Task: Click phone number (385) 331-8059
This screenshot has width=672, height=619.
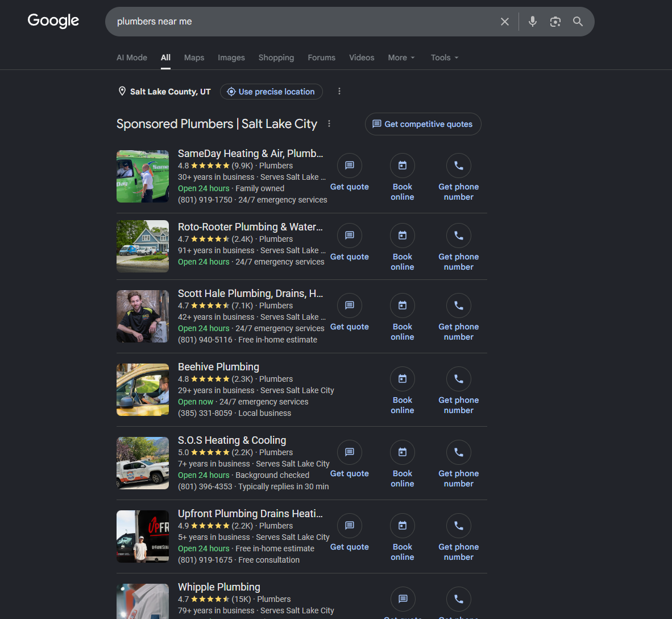Action: 205,412
